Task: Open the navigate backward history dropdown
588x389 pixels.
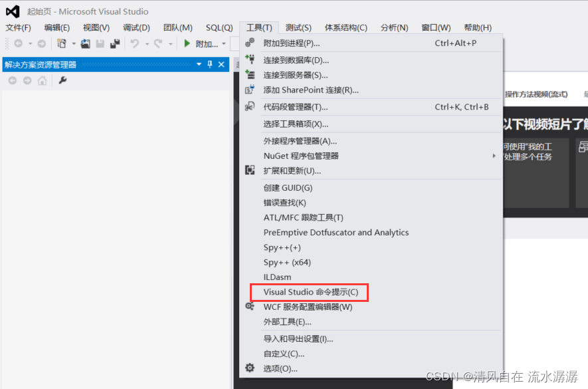Action: click(x=30, y=44)
